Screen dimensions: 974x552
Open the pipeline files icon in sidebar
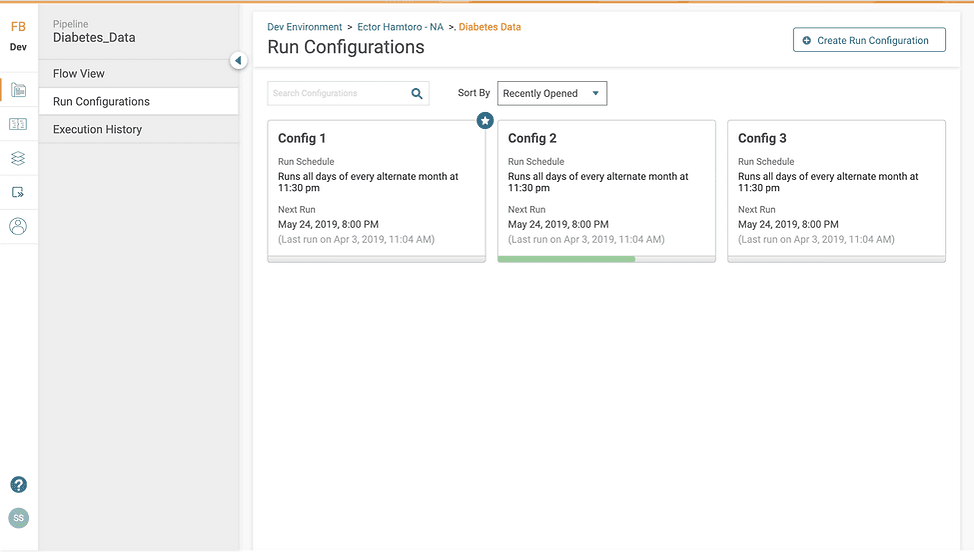point(18,90)
